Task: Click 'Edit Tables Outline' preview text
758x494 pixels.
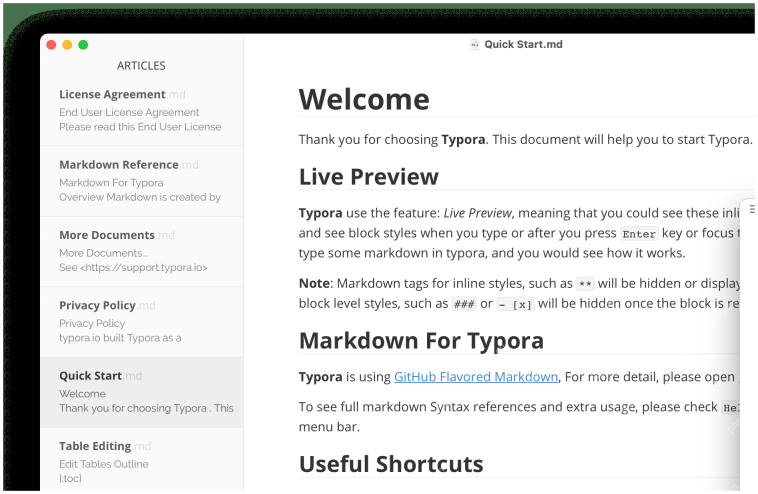Action: 103,464
